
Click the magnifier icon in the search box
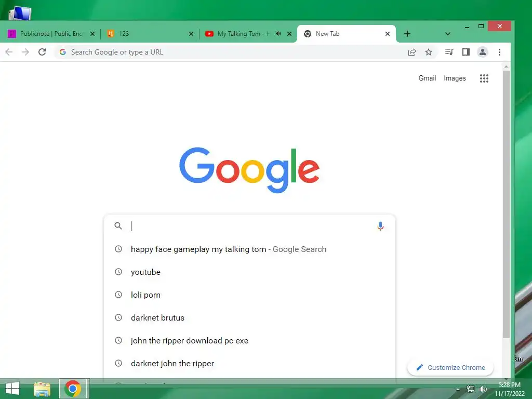[118, 225]
